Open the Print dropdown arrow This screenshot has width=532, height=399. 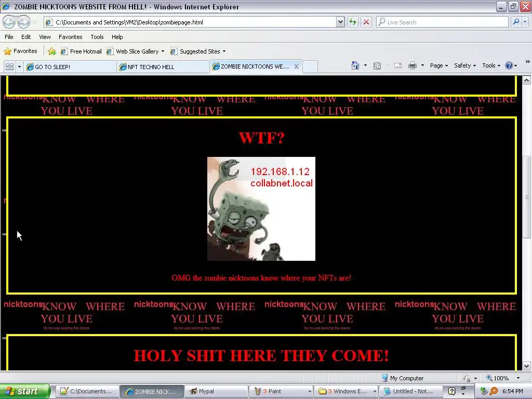coord(422,65)
